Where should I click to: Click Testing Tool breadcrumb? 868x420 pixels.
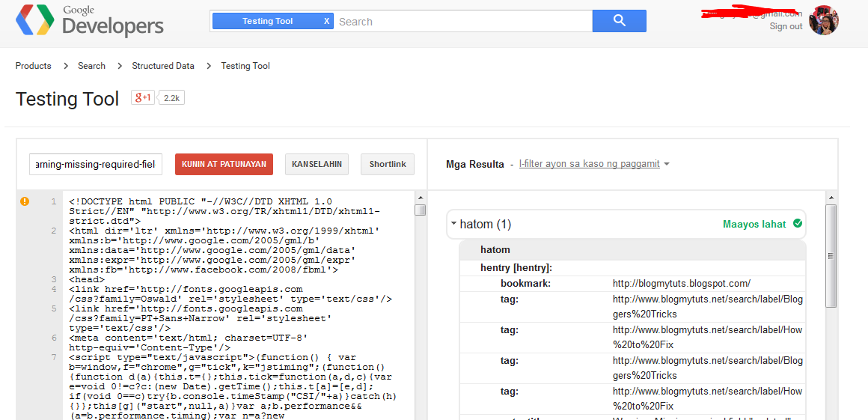[245, 66]
